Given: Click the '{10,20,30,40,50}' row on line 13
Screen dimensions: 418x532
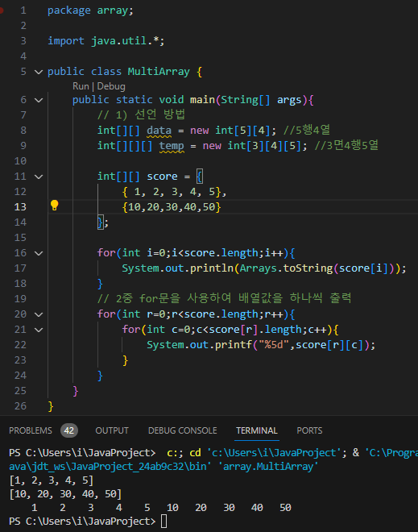Looking at the screenshot, I should coord(172,207).
